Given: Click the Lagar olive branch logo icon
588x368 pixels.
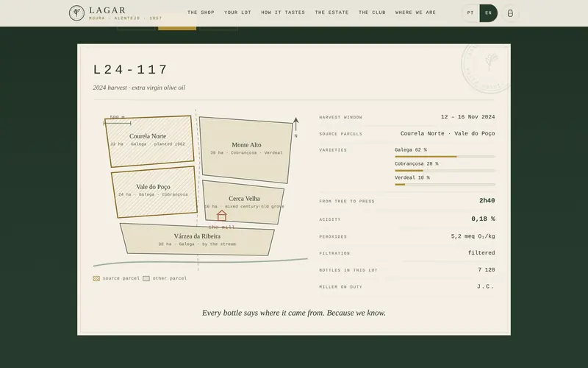Looking at the screenshot, I should tap(76, 13).
